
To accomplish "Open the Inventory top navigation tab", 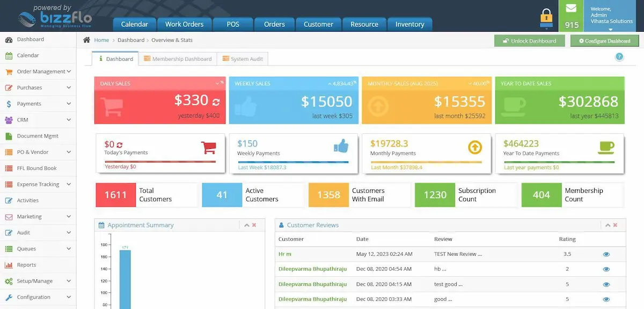I will [x=409, y=24].
